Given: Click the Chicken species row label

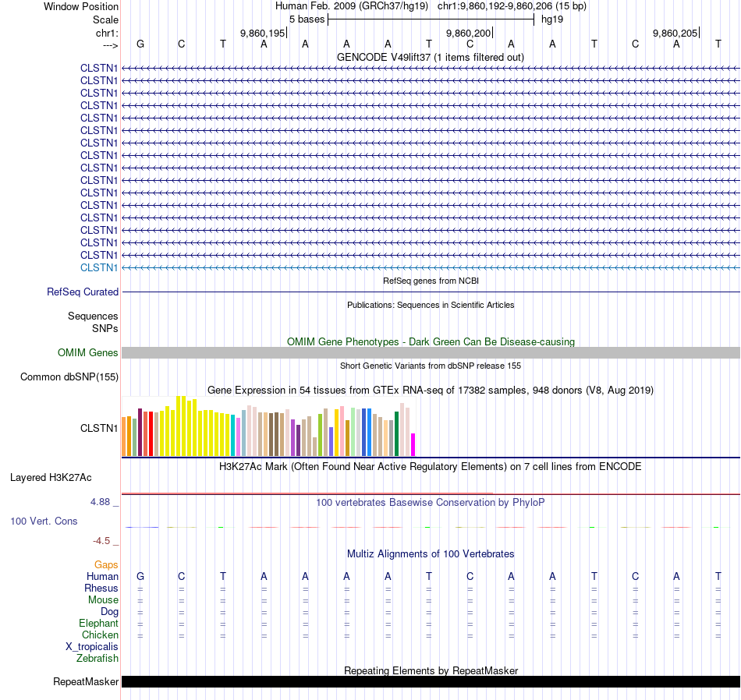Looking at the screenshot, I should click(x=100, y=635).
